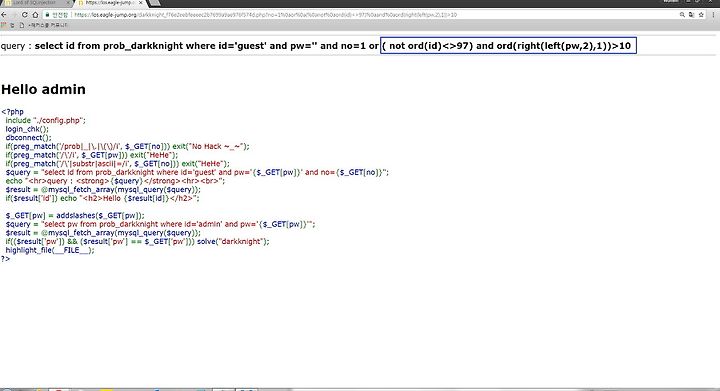
Task: Click the preg_match $_GET[pw] "HeHe" line
Action: pos(91,155)
